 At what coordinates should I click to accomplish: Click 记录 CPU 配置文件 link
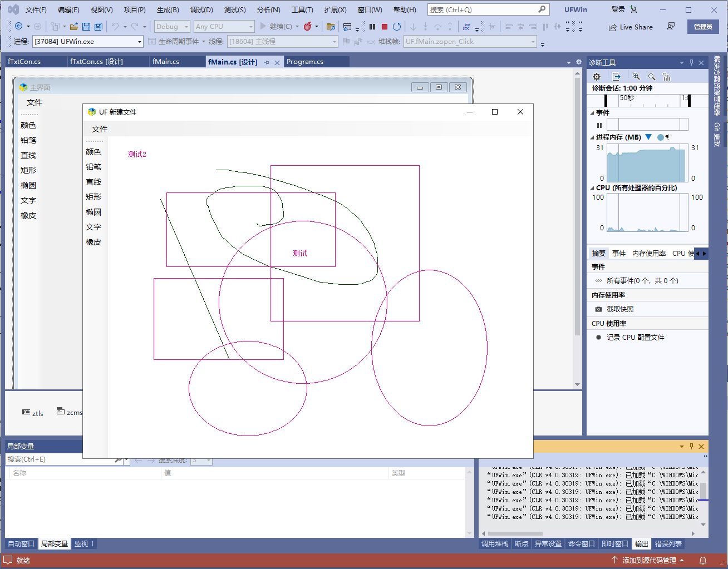(636, 338)
